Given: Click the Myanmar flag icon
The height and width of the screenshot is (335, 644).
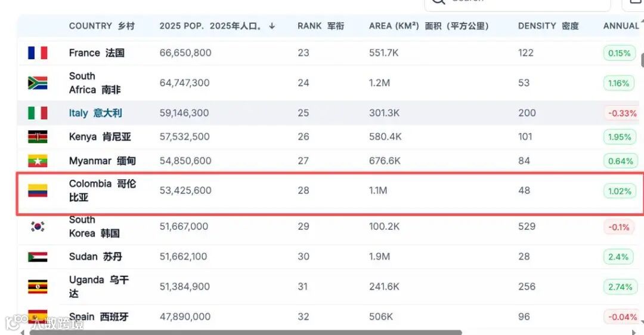Looking at the screenshot, I should click(38, 161).
